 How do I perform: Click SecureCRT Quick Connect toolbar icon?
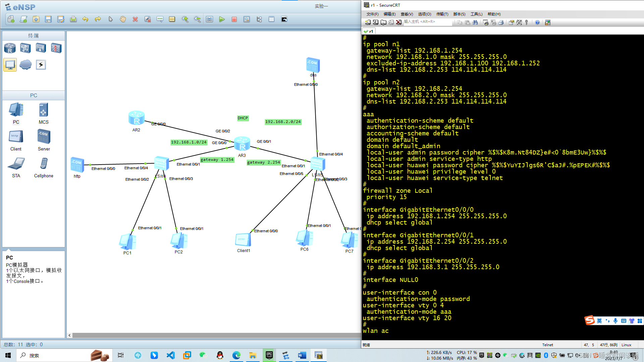(x=376, y=22)
